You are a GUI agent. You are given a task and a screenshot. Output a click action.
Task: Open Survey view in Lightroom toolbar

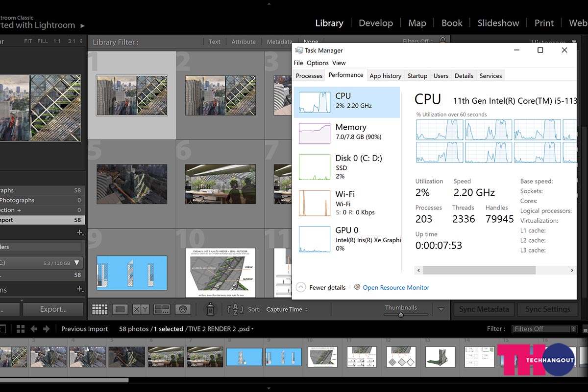coord(162,309)
